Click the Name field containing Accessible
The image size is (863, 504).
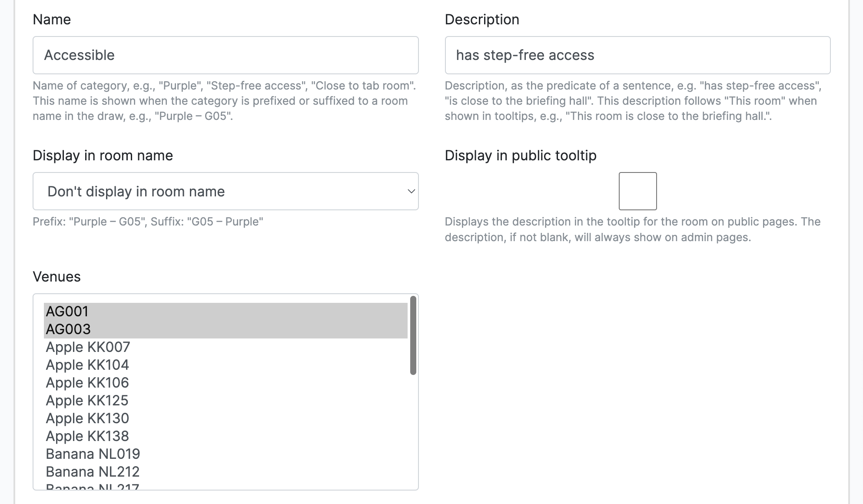(x=226, y=55)
